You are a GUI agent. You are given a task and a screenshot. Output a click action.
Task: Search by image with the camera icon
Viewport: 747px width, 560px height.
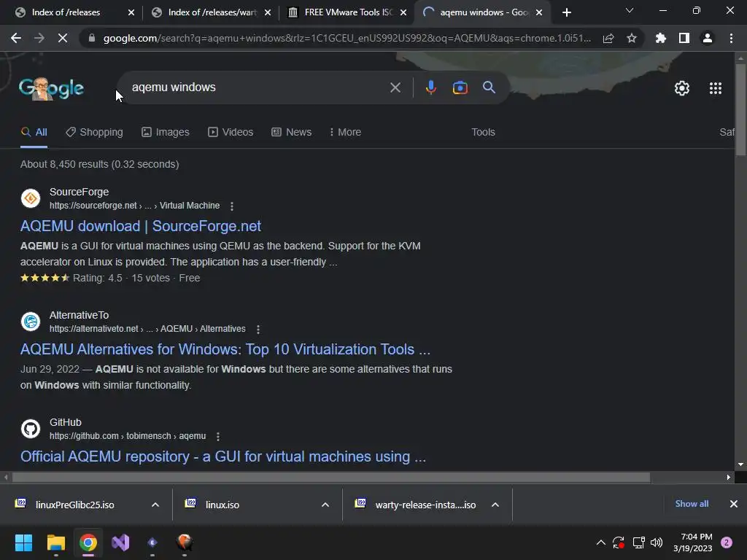pyautogui.click(x=460, y=87)
